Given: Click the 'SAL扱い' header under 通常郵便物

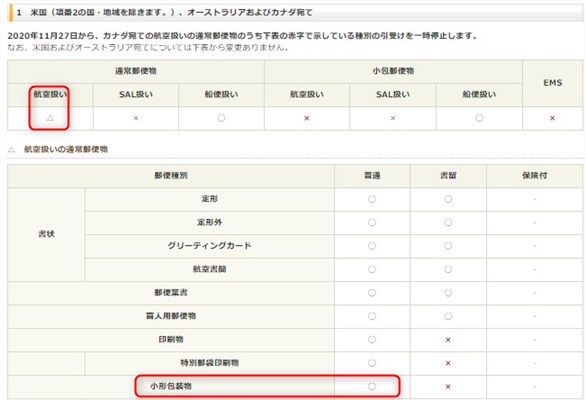Looking at the screenshot, I should pyautogui.click(x=136, y=95).
